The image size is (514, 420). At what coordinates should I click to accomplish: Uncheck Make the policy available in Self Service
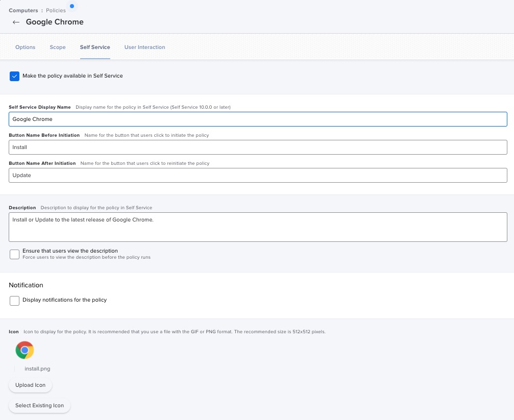(x=14, y=76)
